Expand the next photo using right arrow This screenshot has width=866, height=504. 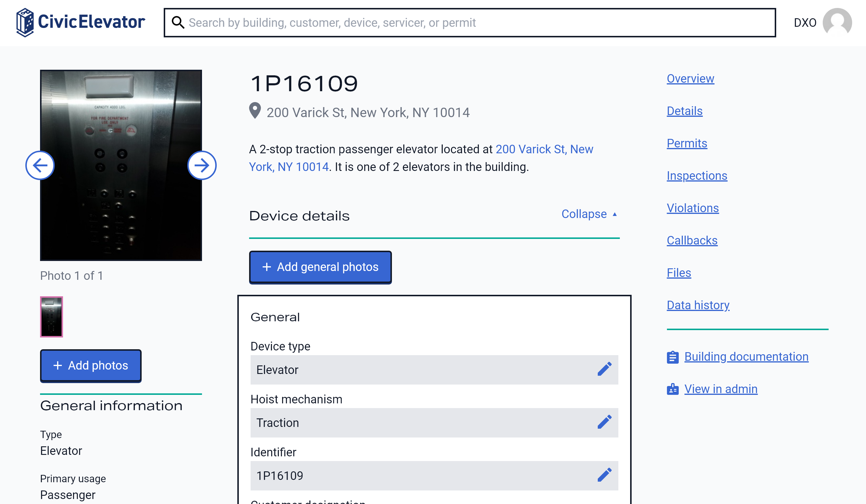point(202,165)
